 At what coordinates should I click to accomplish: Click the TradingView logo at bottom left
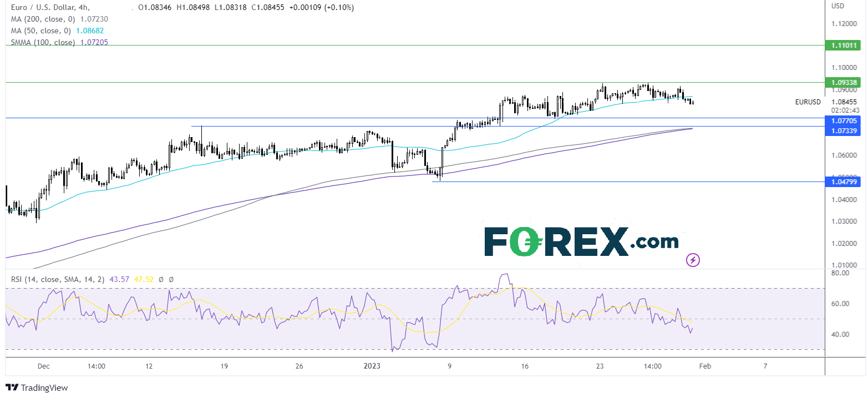point(37,387)
